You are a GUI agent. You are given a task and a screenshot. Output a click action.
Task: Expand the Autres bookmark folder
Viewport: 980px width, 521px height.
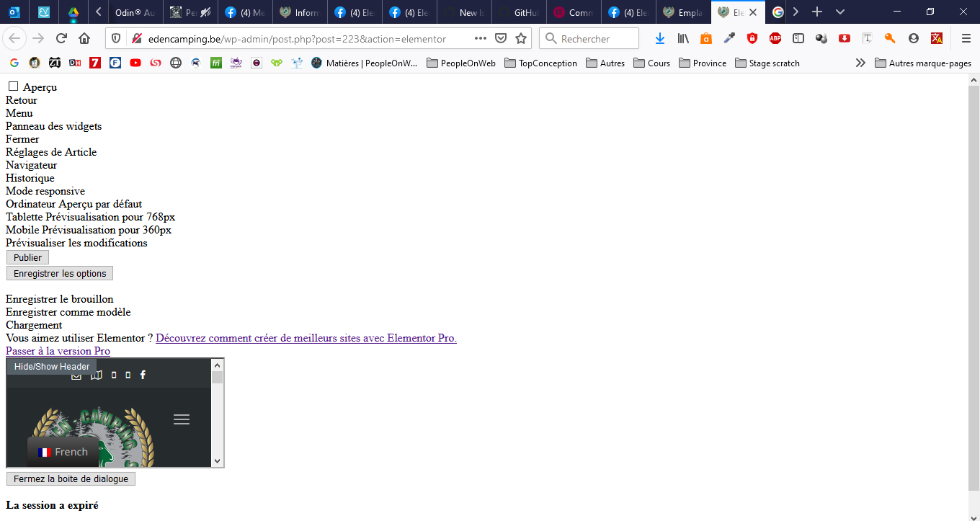click(x=605, y=63)
